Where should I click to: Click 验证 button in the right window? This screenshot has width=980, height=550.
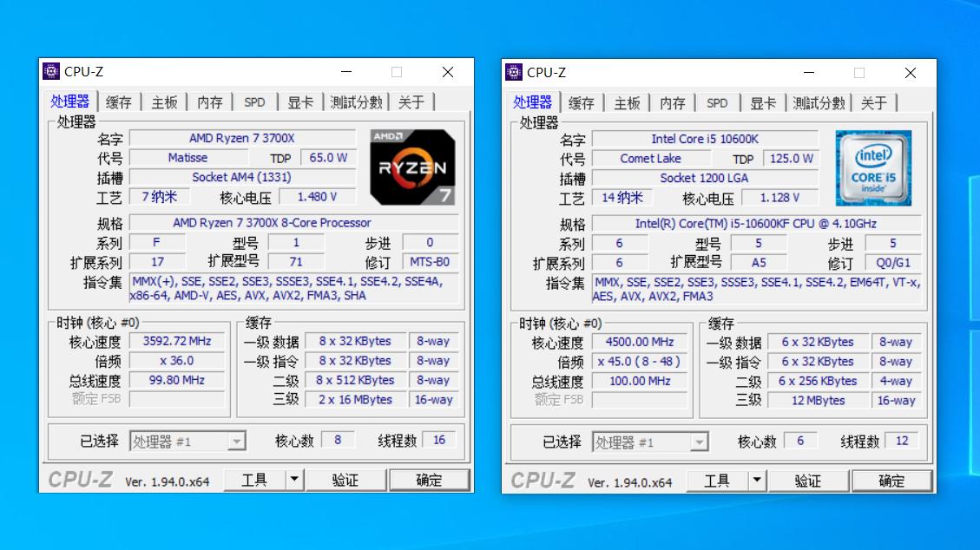pos(808,480)
